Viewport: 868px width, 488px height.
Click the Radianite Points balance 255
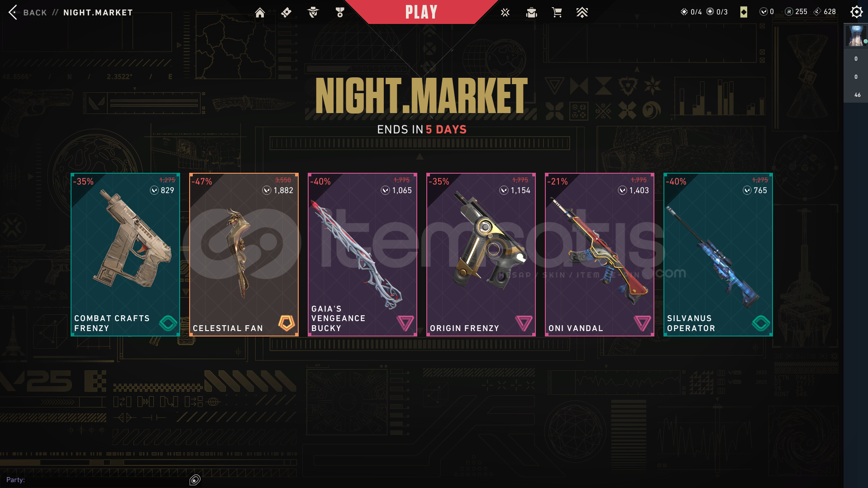coord(796,12)
